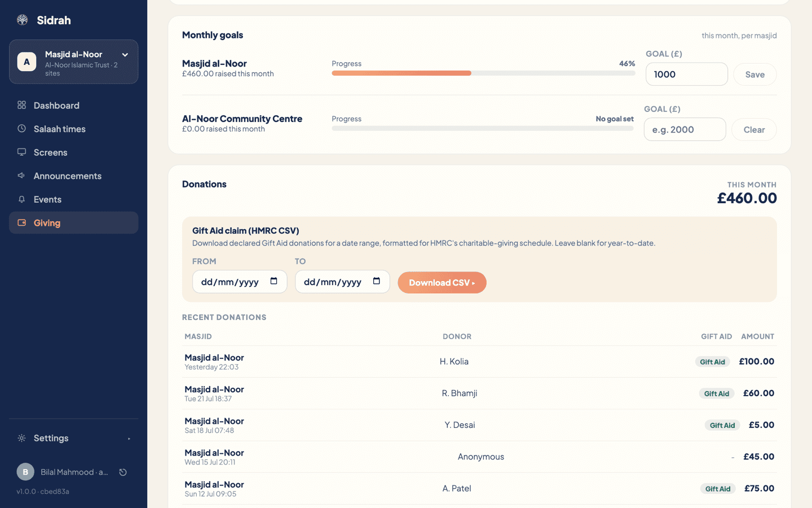Click the timestamp Sun 12 Jul 09:05
Image resolution: width=812 pixels, height=508 pixels.
(x=210, y=494)
